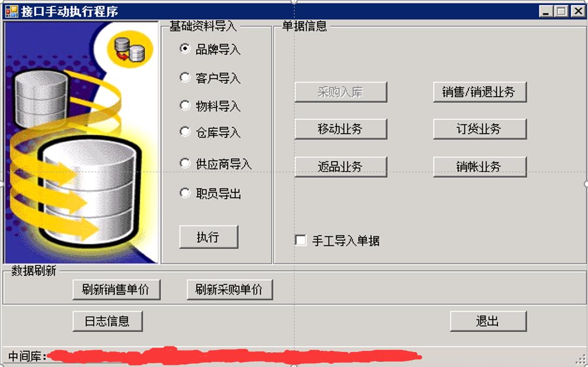
Task: Click 刷新采购单价 button
Action: [229, 289]
